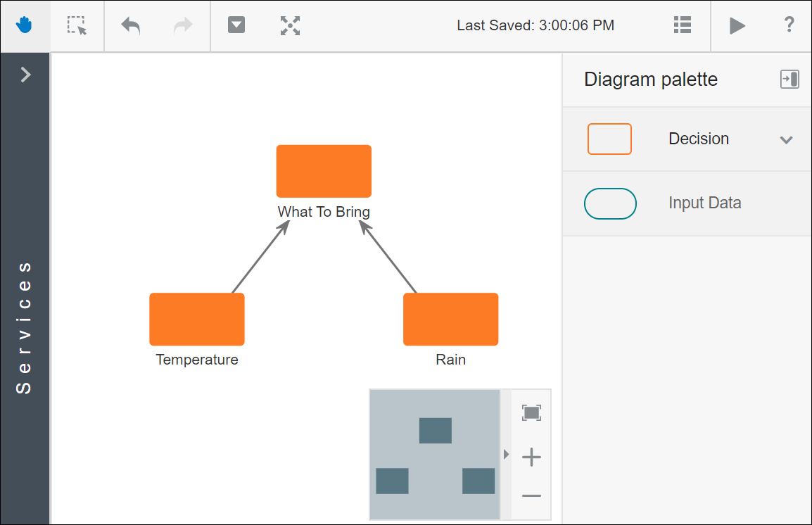This screenshot has height=525, width=812.
Task: Zoom out with the minus button
Action: coord(531,496)
